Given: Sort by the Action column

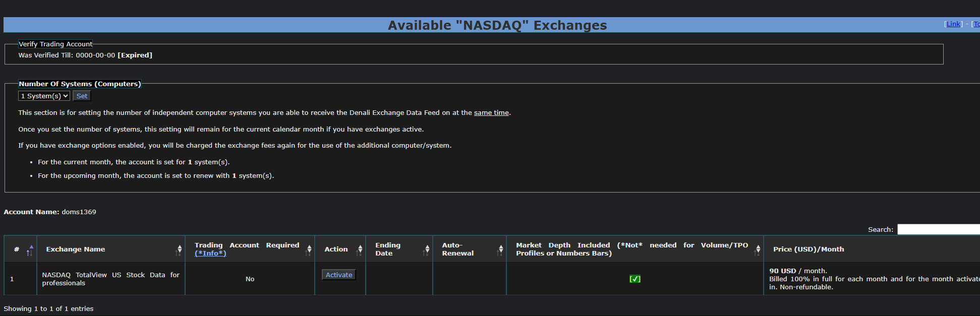Looking at the screenshot, I should coord(340,249).
